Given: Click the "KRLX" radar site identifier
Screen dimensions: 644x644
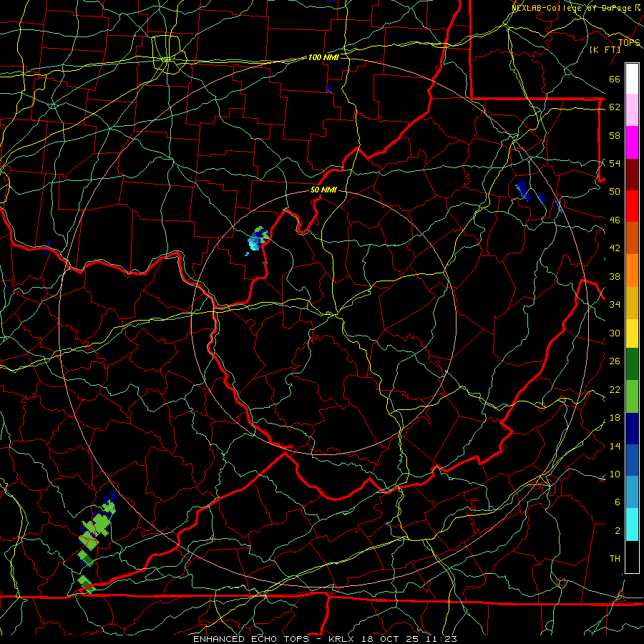Looking at the screenshot, I should (343, 639).
